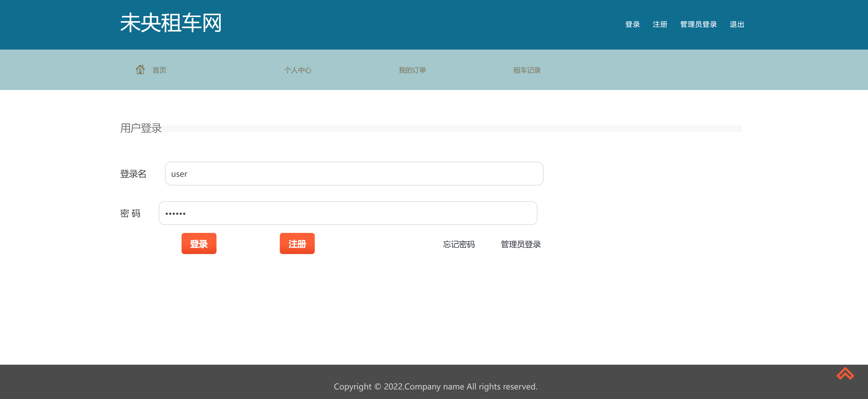Image resolution: width=868 pixels, height=399 pixels.
Task: Open the 我的订单 page
Action: pos(412,70)
